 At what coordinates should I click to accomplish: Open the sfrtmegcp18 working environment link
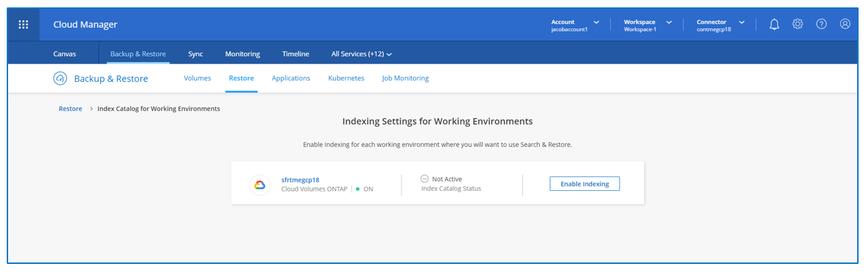tap(300, 180)
